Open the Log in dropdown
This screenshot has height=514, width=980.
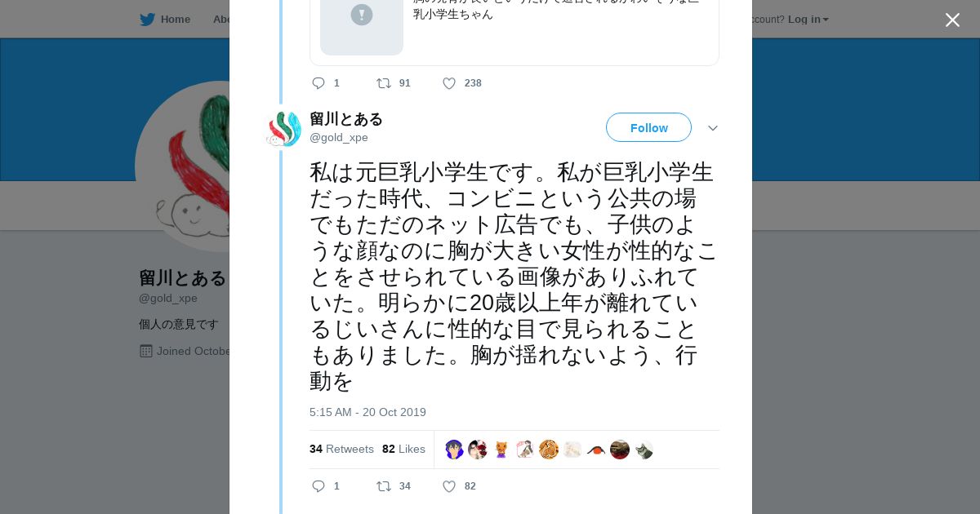808,20
